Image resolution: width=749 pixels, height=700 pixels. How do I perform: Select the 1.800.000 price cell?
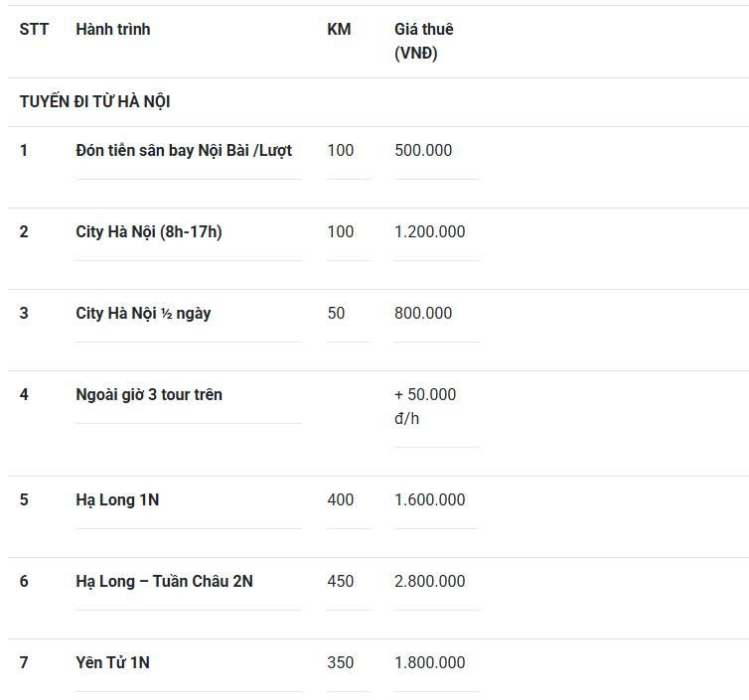pyautogui.click(x=429, y=663)
